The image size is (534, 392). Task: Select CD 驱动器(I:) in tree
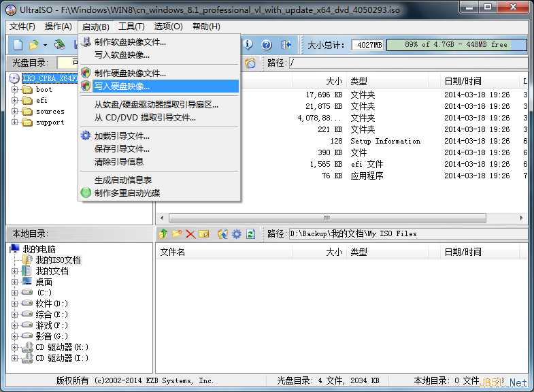[62, 358]
